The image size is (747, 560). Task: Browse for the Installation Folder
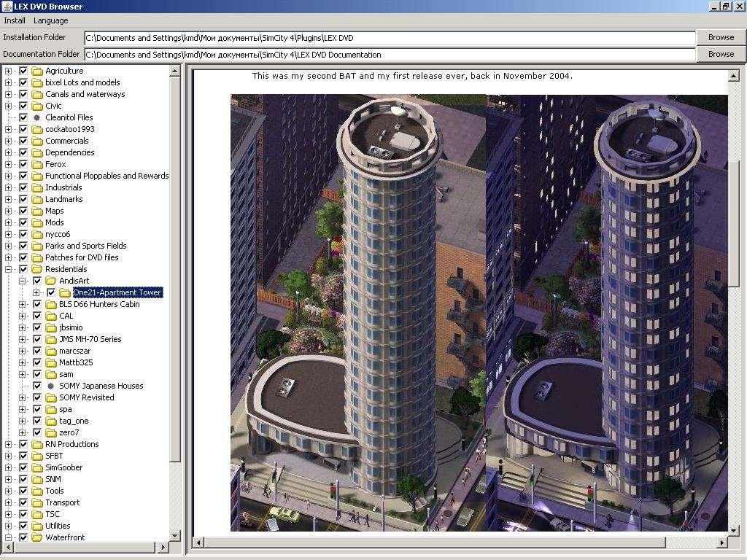pos(721,37)
